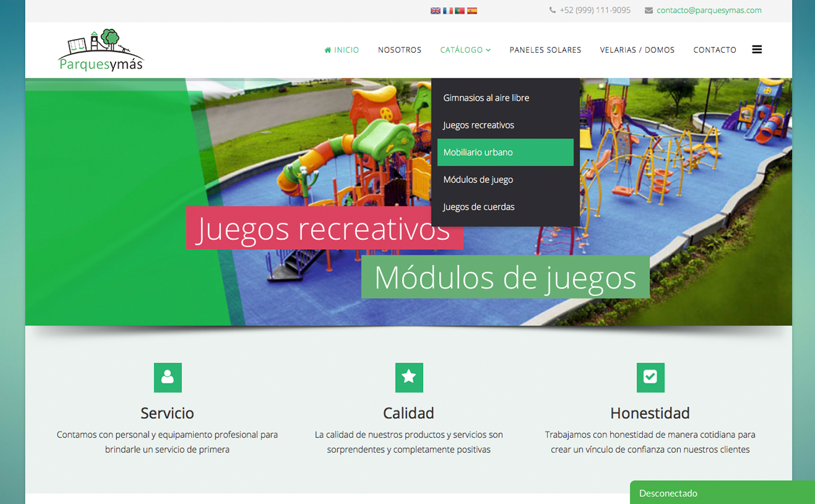Select Mobiliario urbano in dropdown

(505, 152)
